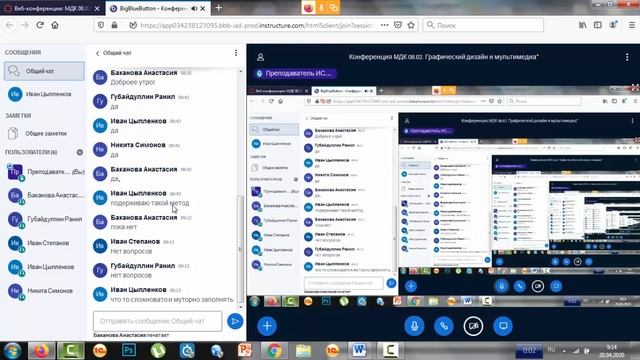
Task: Go back with the browser back arrow
Action: click(9, 25)
